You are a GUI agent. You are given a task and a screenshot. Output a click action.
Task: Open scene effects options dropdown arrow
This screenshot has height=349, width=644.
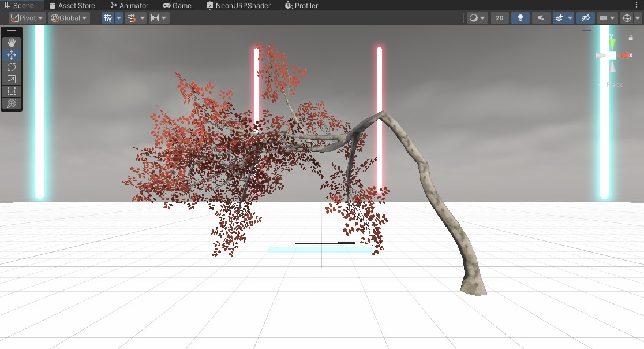570,18
